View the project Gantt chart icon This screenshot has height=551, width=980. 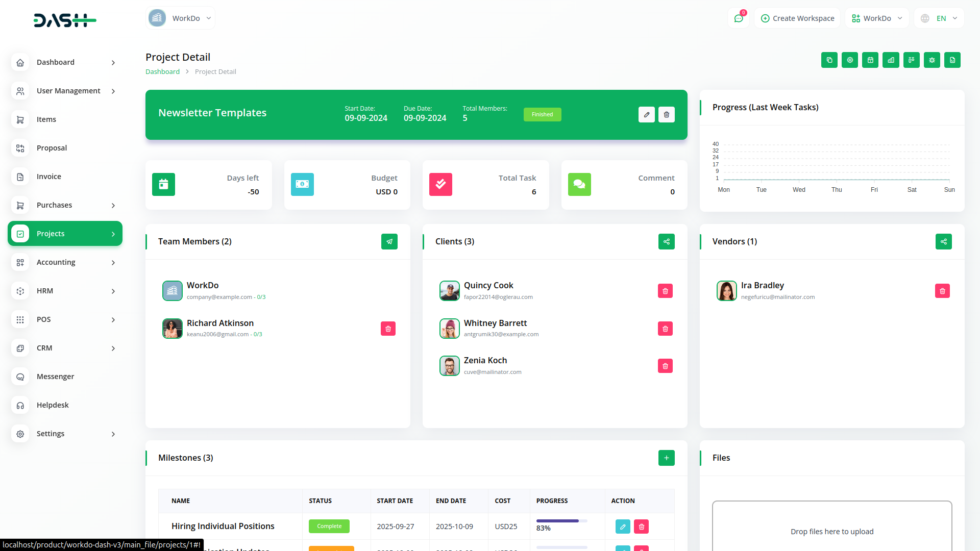coord(891,60)
